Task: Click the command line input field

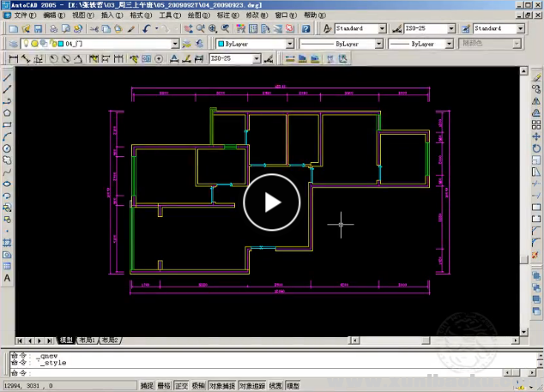Action: 257,373
